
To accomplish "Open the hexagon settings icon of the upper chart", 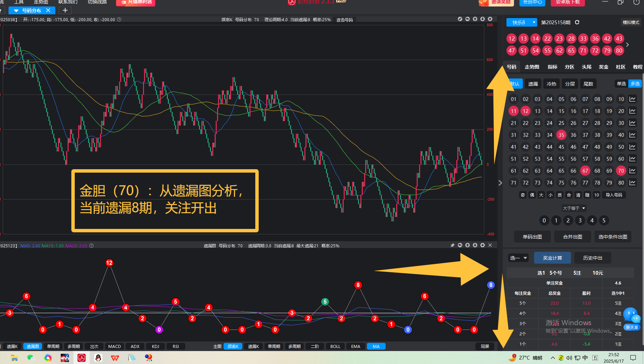I will pos(490,19).
